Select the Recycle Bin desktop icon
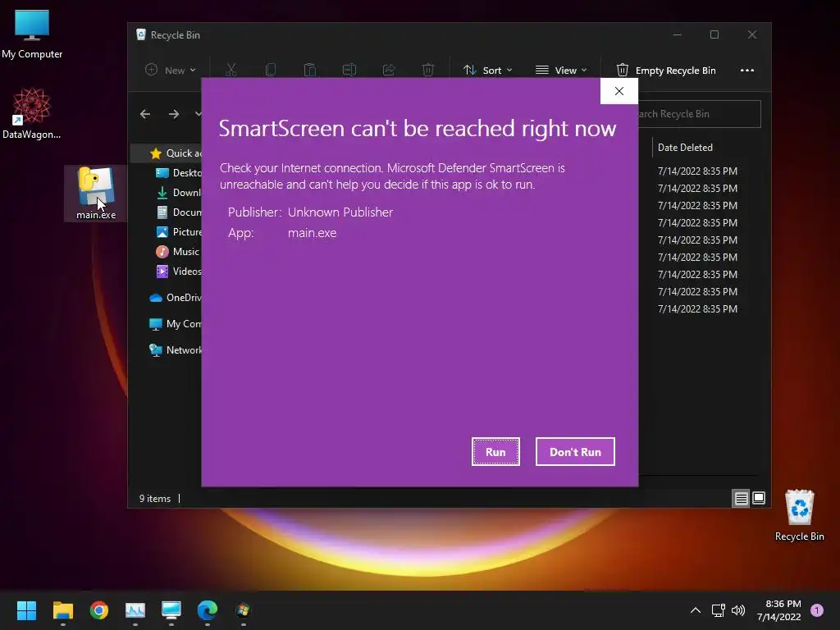Screen dimensions: 840x630 799,515
